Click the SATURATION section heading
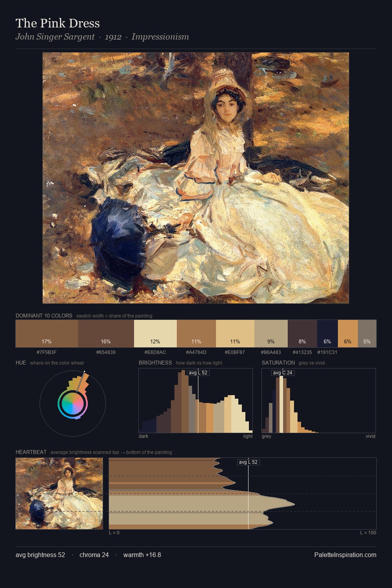 click(278, 363)
